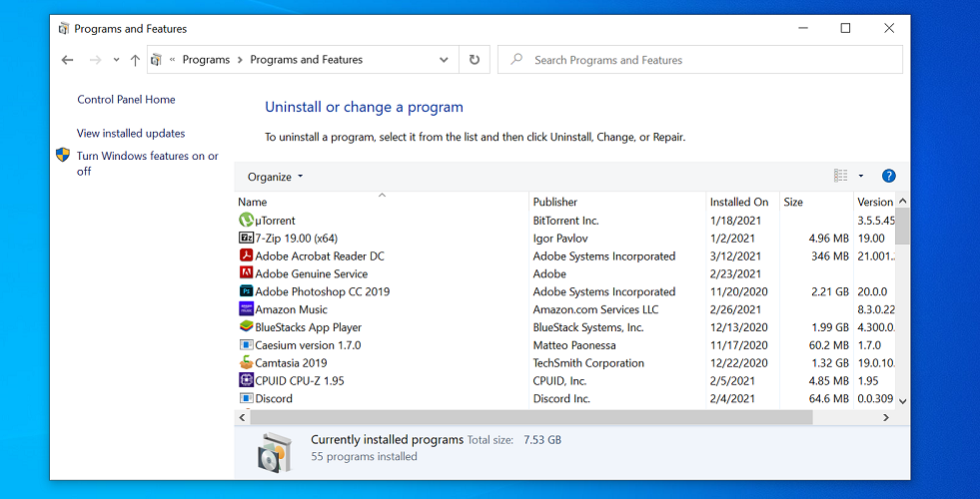Click size value 64.6 MB

point(829,398)
